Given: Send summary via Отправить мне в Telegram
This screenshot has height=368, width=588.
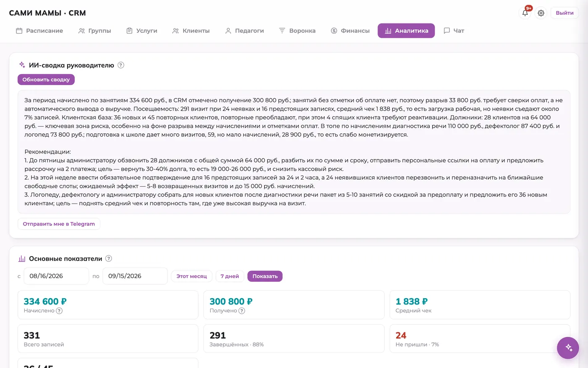Looking at the screenshot, I should coord(59,224).
